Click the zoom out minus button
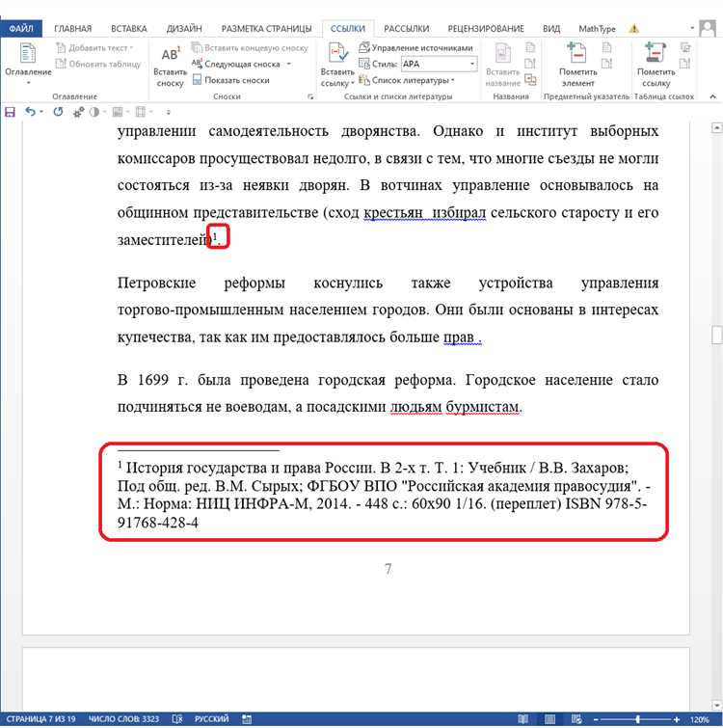 pyautogui.click(x=596, y=719)
